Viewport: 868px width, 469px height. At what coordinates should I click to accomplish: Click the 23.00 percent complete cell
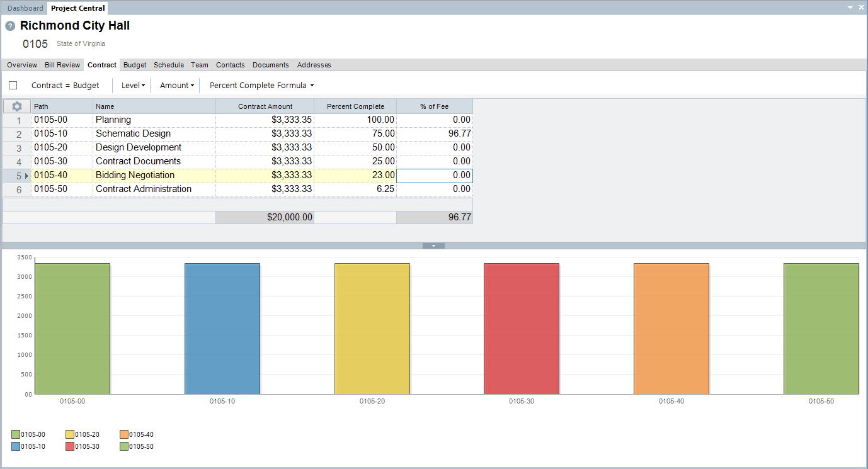355,176
